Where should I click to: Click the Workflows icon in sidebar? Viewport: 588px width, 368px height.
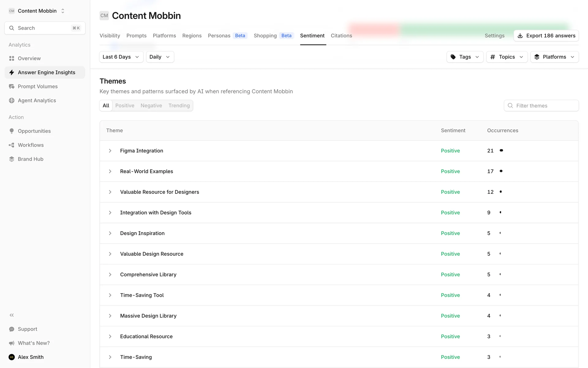click(x=12, y=145)
